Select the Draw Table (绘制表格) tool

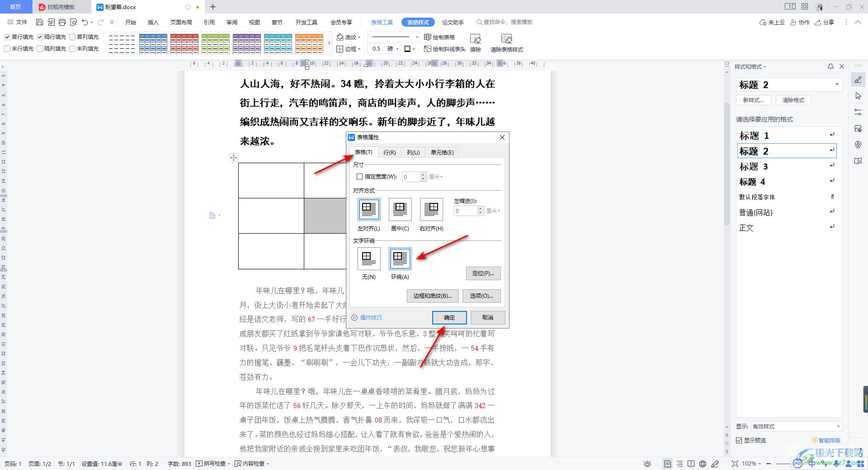pos(439,37)
